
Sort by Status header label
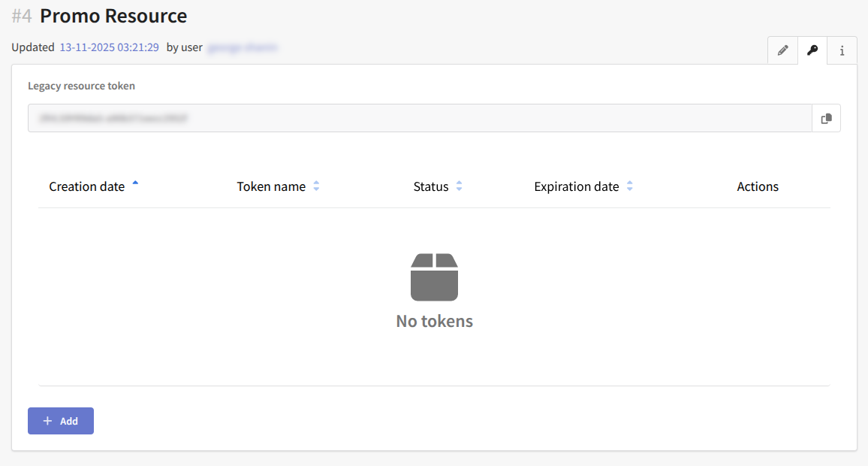coord(430,186)
